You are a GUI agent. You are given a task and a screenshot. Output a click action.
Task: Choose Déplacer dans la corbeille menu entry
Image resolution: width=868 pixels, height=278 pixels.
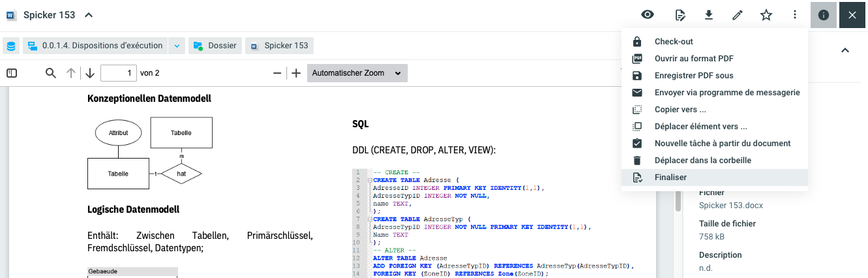click(702, 161)
